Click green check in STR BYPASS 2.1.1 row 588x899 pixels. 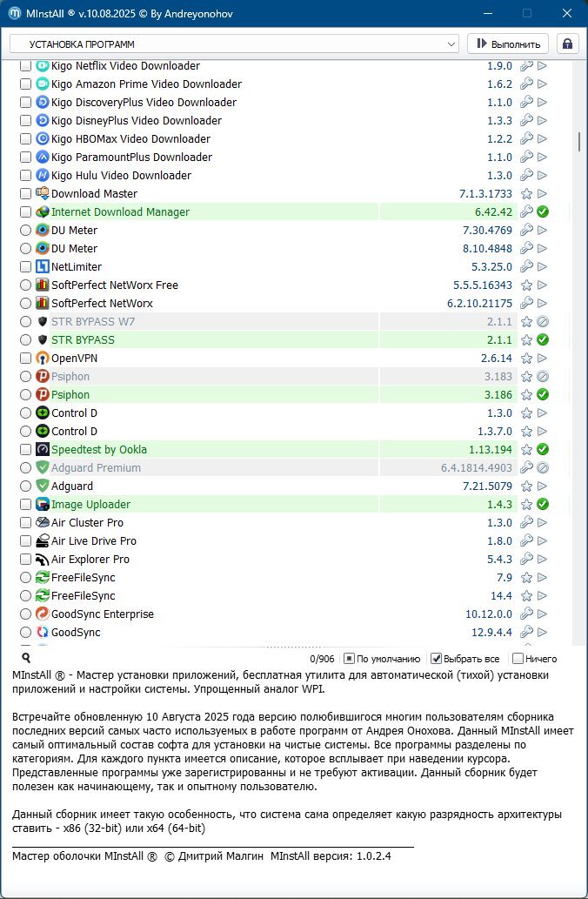543,340
